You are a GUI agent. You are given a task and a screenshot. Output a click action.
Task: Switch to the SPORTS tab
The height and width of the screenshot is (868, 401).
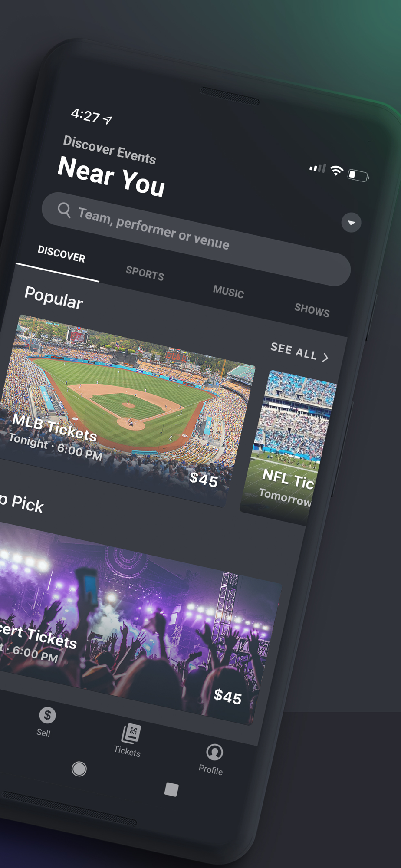click(145, 273)
